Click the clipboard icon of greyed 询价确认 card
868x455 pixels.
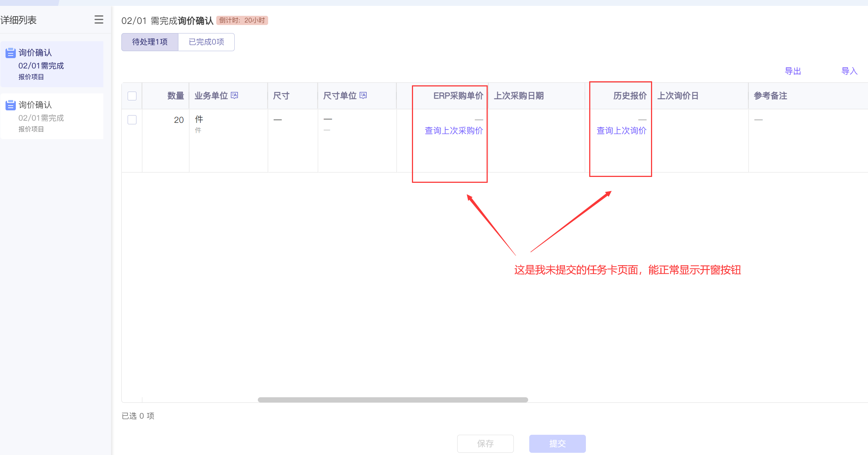[11, 105]
